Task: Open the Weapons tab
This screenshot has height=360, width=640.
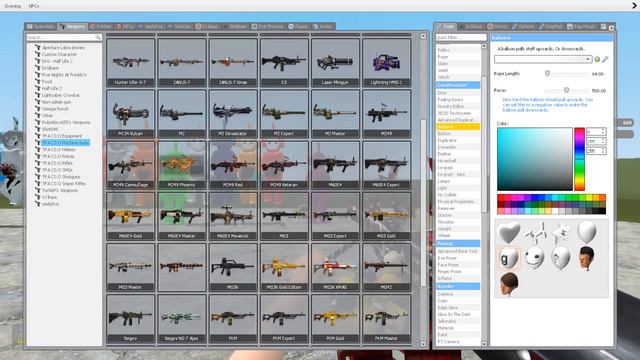Action: [x=73, y=27]
